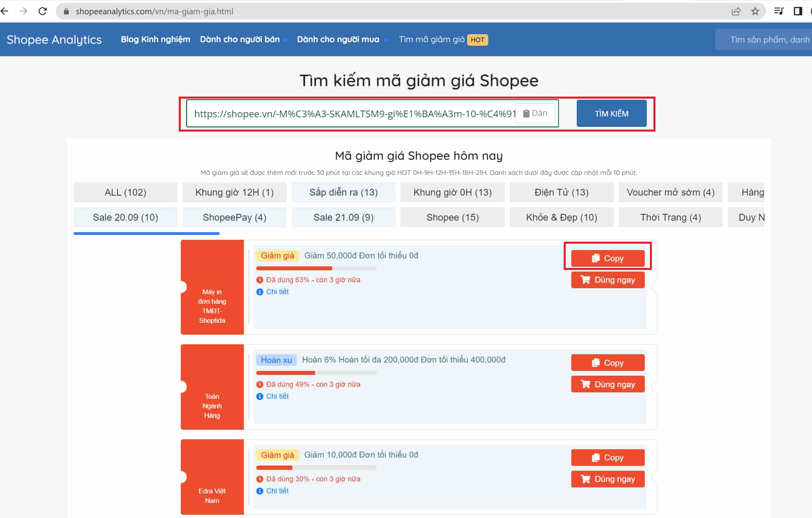Open Blog Kinh nghiệm link
This screenshot has width=812, height=518.
[x=155, y=39]
